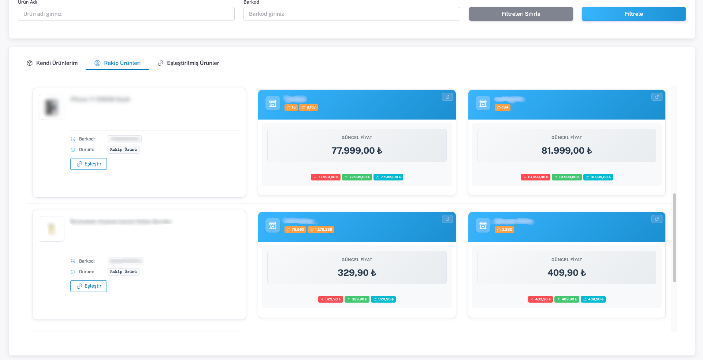The width and height of the screenshot is (703, 360).
Task: Click the red price badge under 409,90 ₺
Action: point(540,299)
